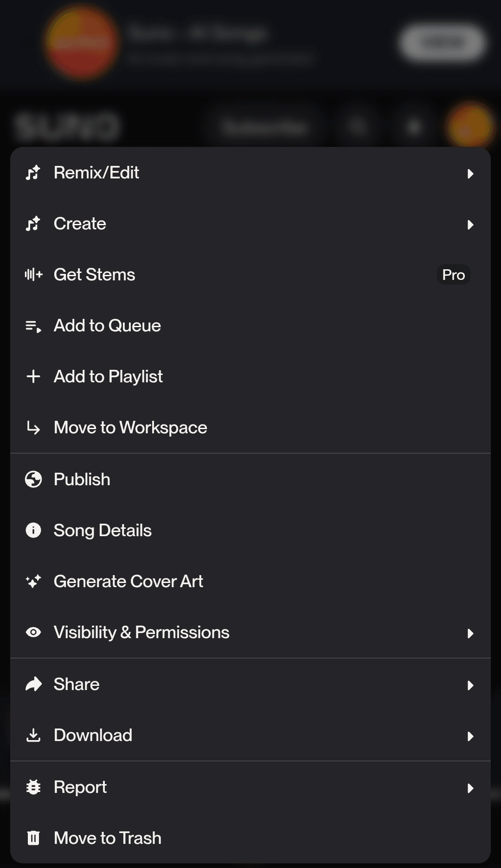Viewport: 501px width, 868px height.
Task: Click the Pro badge on Get Stems
Action: point(453,275)
